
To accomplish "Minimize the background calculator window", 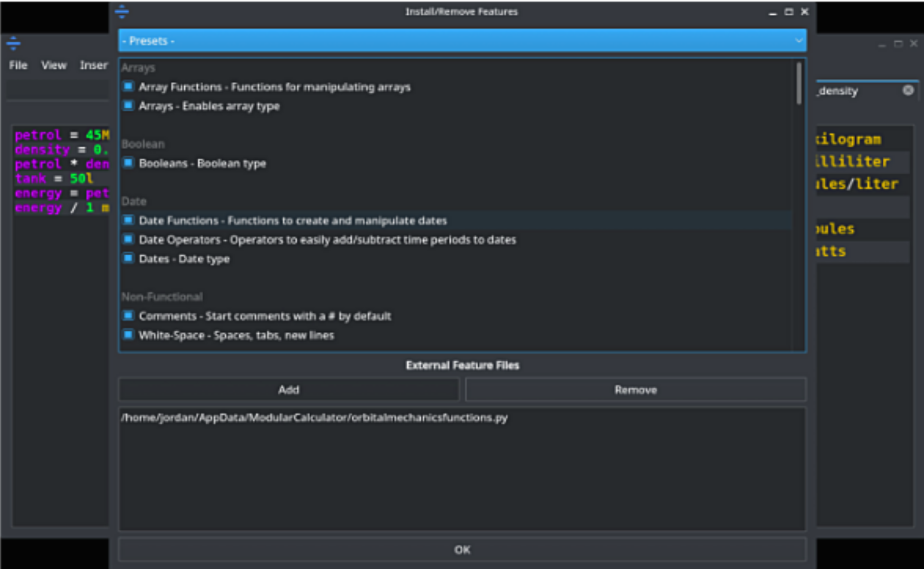I will (x=882, y=44).
